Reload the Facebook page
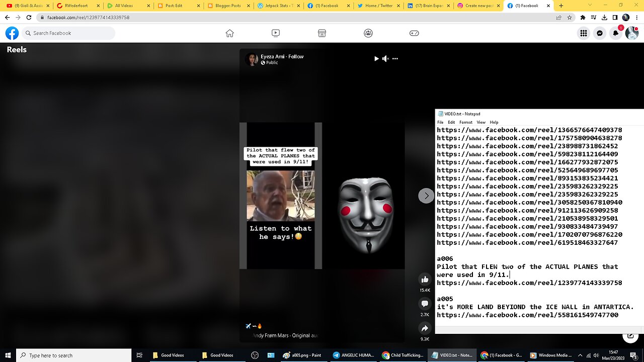 click(29, 17)
